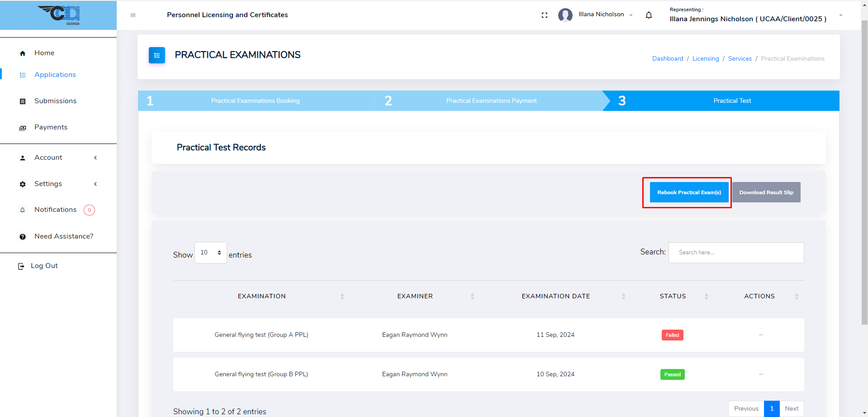
Task: Open row actions for Group B PPL
Action: pyautogui.click(x=761, y=374)
